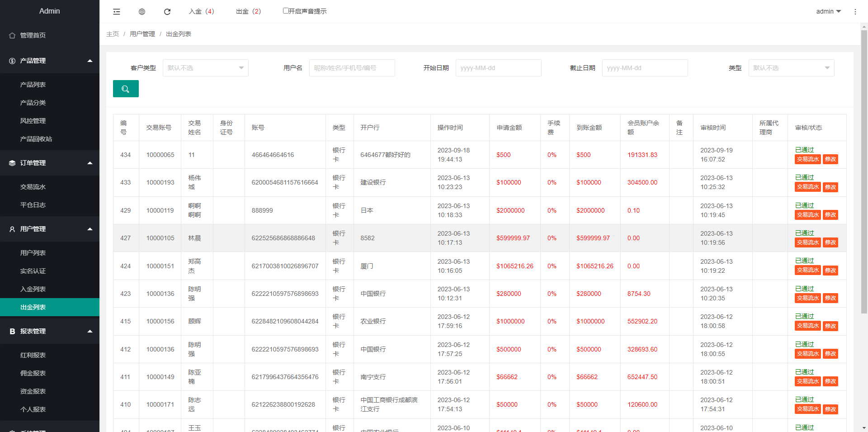Open 交易流水 from the sidebar

click(x=32, y=186)
